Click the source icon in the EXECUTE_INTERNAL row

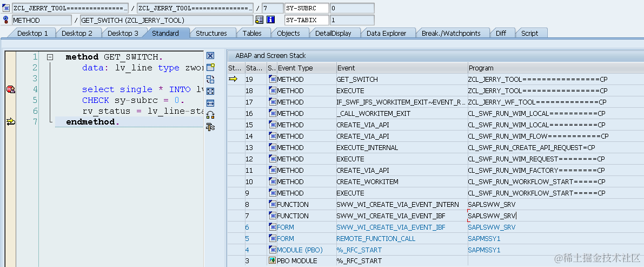point(273,147)
